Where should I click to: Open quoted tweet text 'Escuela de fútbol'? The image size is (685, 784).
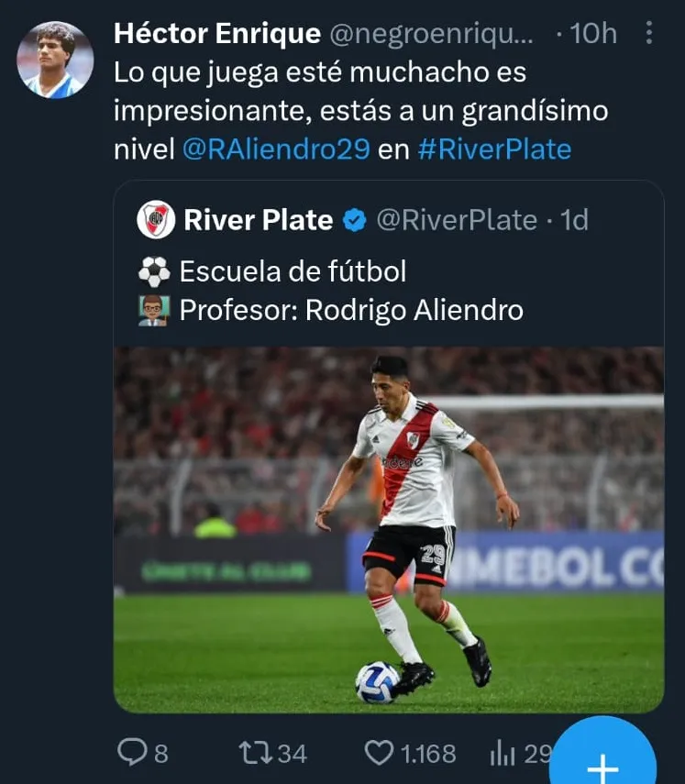pos(292,271)
